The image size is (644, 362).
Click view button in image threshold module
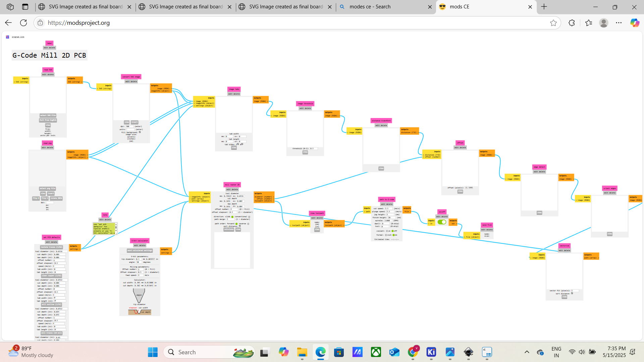click(x=305, y=152)
